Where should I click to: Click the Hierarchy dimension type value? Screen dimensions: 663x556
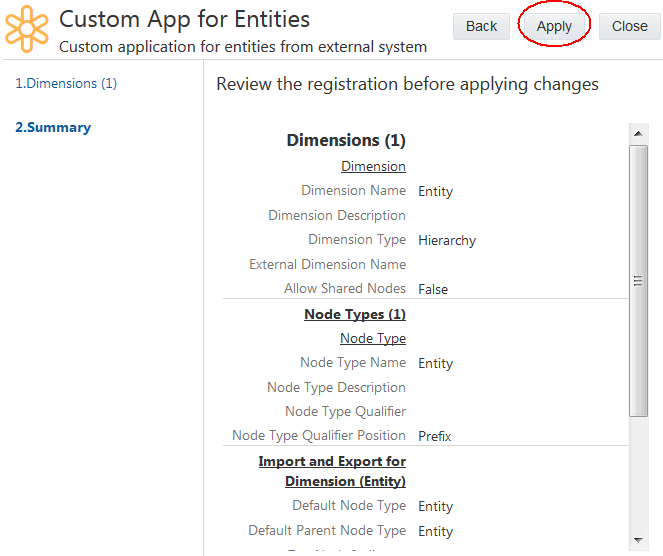447,240
